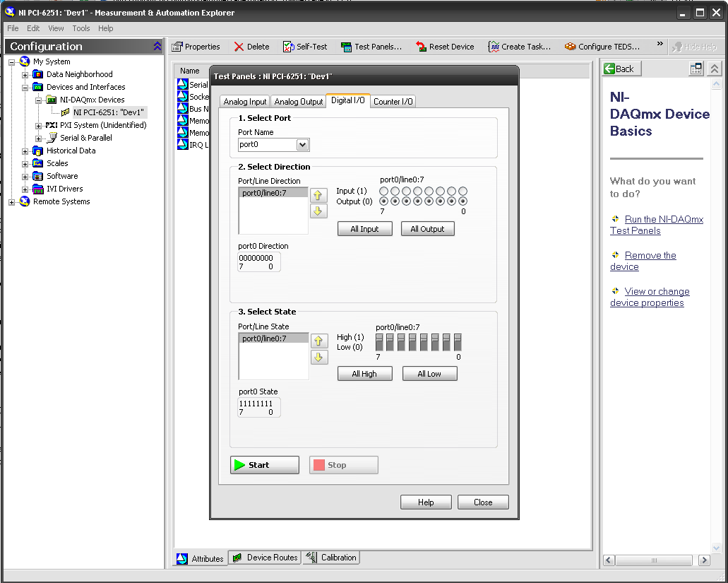Toggle the line 7 state switch
The width and height of the screenshot is (728, 583).
(379, 342)
